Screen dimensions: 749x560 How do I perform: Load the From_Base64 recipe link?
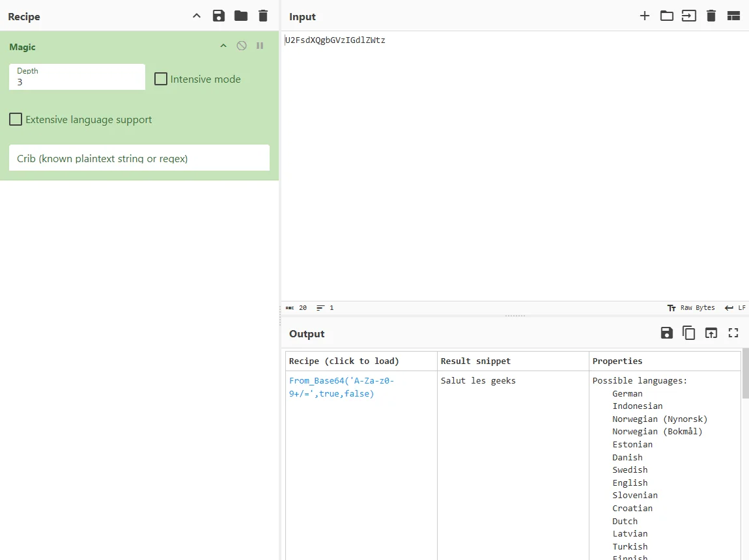tap(341, 387)
